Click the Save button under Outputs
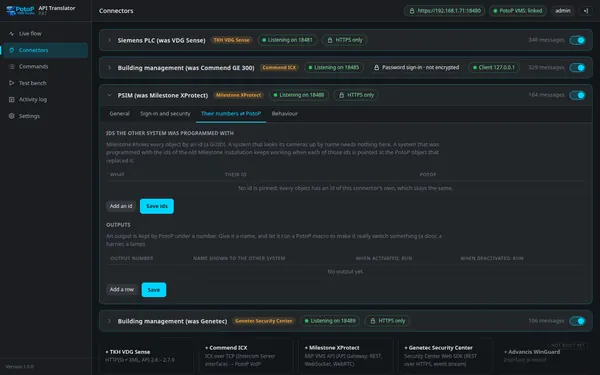600x375 pixels. click(x=154, y=290)
